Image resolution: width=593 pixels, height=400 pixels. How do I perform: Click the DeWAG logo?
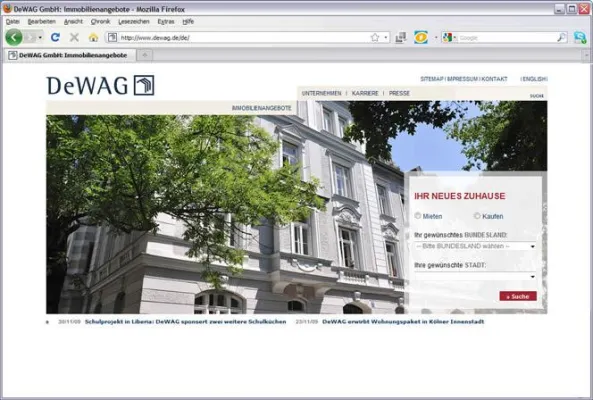[x=100, y=85]
